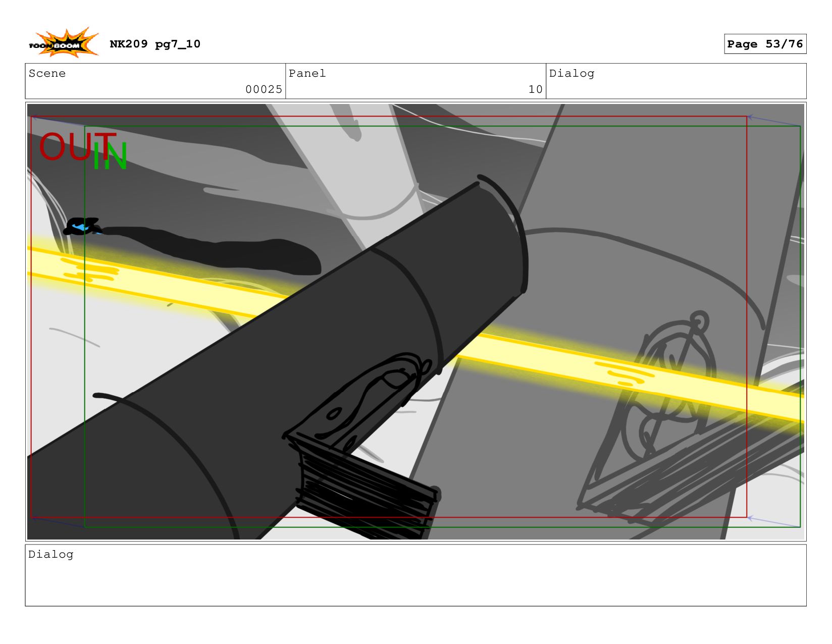Click the green 'IN' camera label
The width and height of the screenshot is (832, 644).
(110, 156)
